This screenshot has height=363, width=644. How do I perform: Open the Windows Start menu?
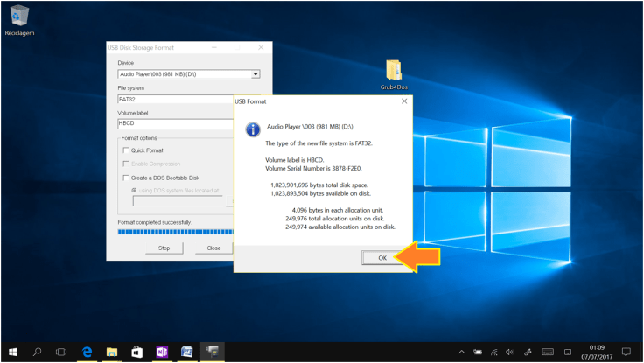13,352
